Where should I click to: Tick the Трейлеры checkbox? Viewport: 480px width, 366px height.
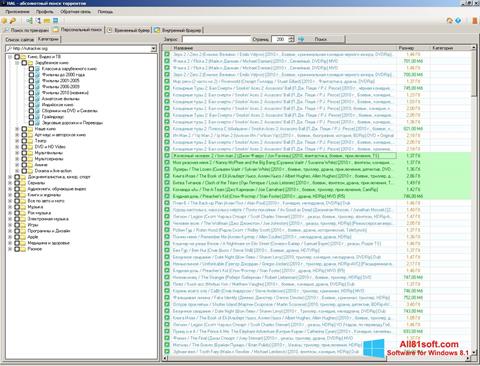[x=31, y=117]
